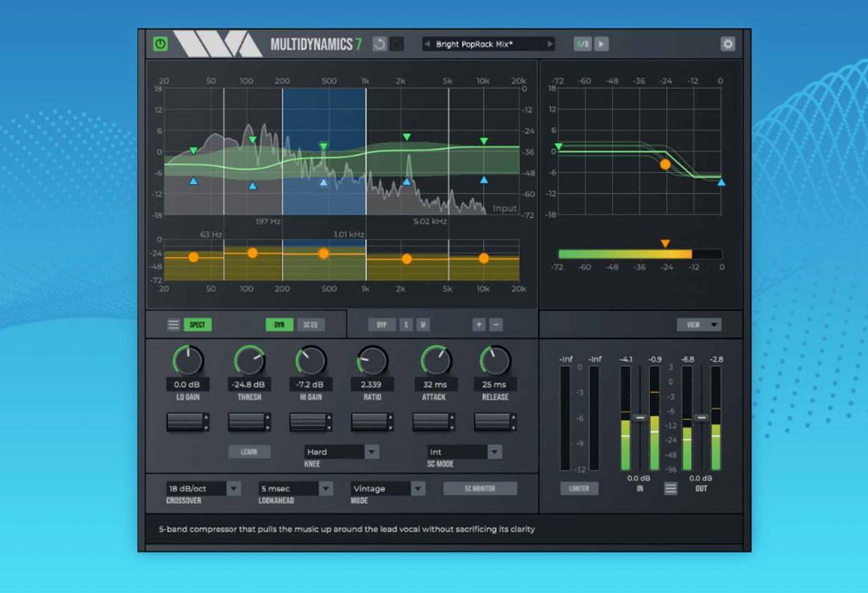
Task: Click the THRESH value field showing -24.8 dB
Action: tap(249, 385)
